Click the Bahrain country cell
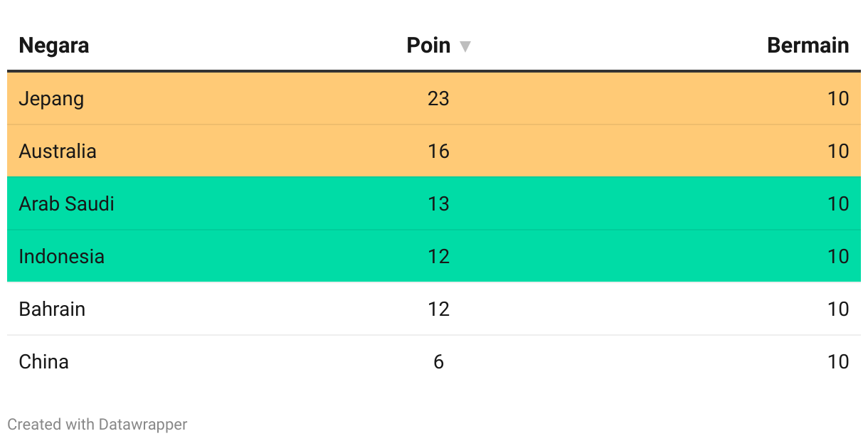This screenshot has height=441, width=868. pyautogui.click(x=52, y=309)
